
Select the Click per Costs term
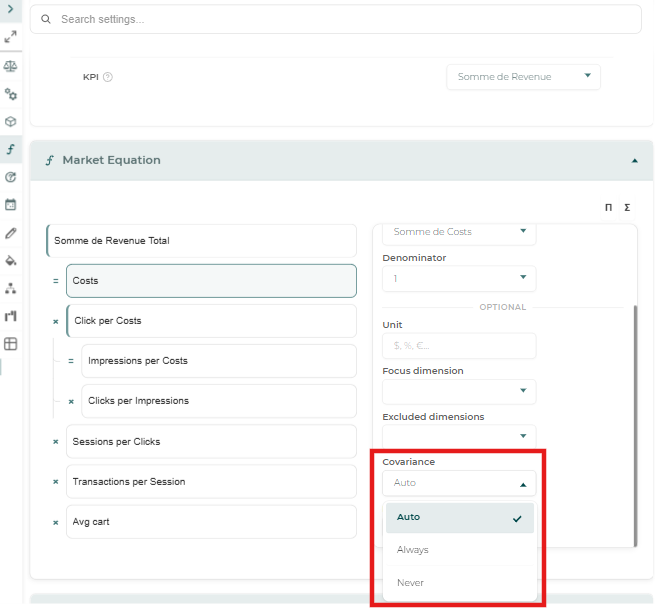(x=211, y=321)
